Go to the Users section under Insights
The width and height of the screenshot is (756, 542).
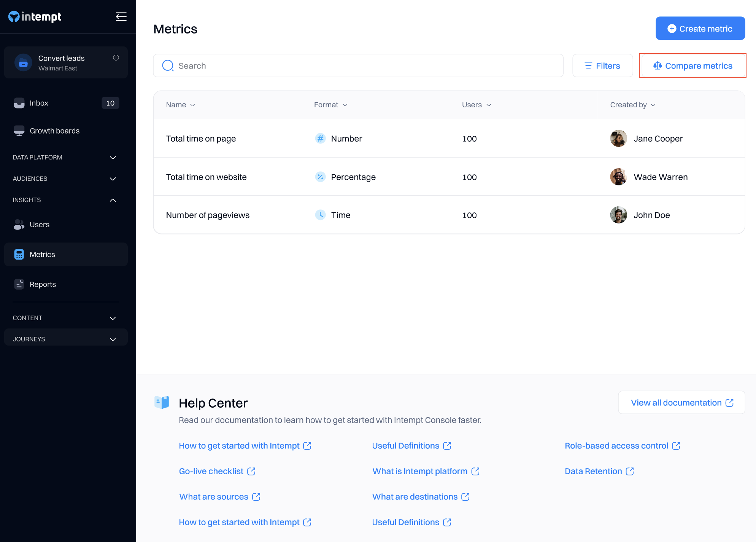coord(39,225)
